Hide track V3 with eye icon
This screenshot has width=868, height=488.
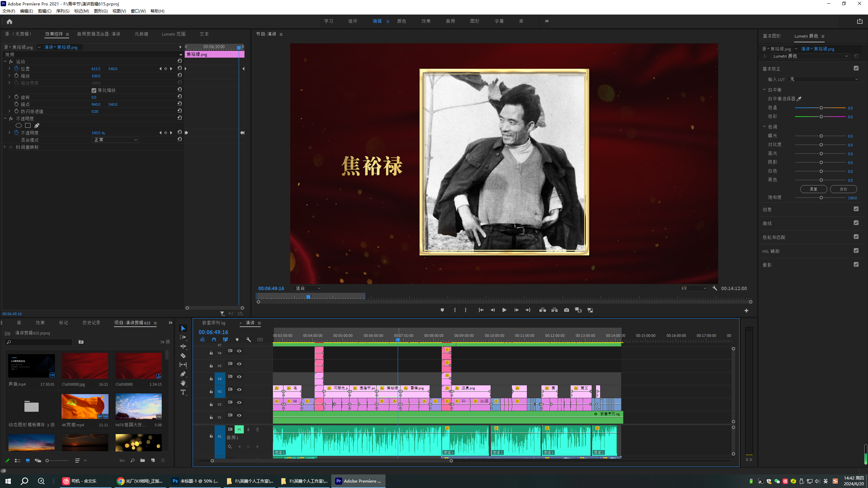click(239, 390)
